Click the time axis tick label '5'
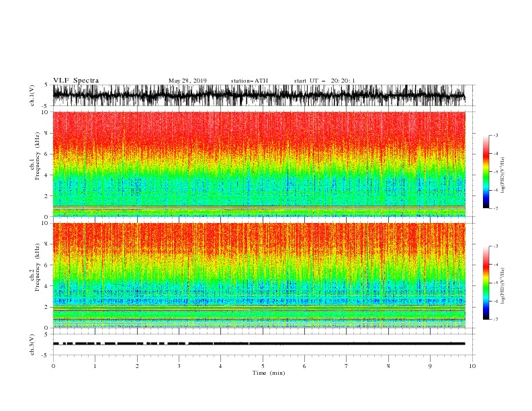The height and width of the screenshot is (411, 532). tap(263, 366)
